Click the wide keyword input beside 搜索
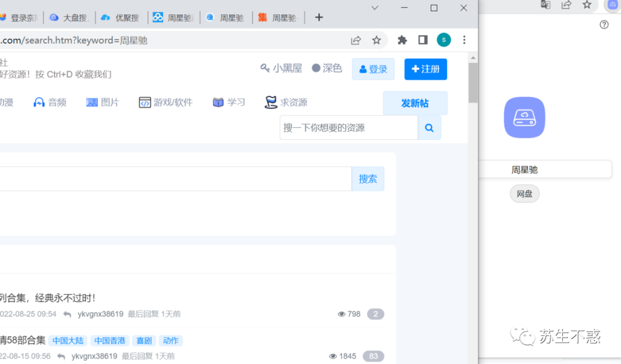 [x=175, y=179]
